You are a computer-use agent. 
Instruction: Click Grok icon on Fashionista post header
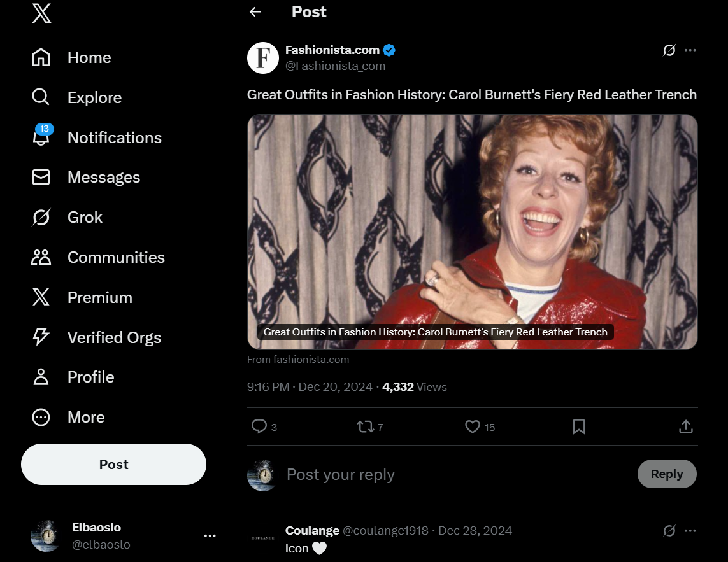(x=669, y=50)
